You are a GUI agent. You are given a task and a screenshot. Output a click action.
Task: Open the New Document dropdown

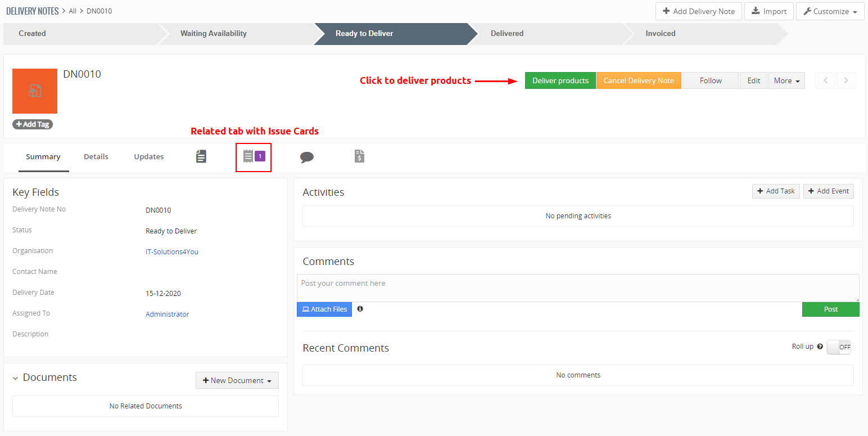[x=237, y=380]
